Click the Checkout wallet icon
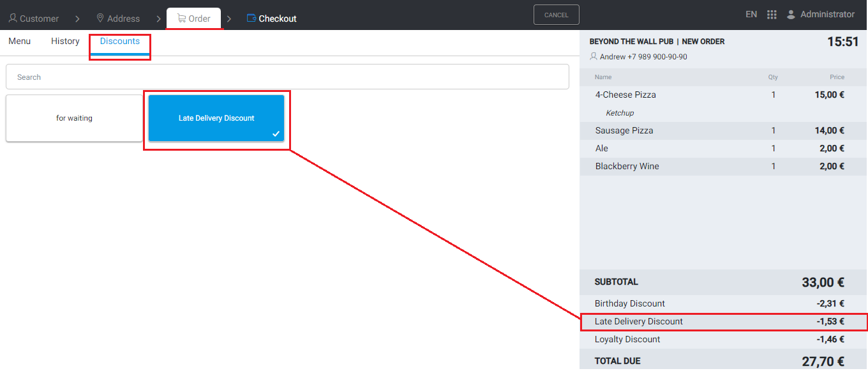 pyautogui.click(x=251, y=19)
